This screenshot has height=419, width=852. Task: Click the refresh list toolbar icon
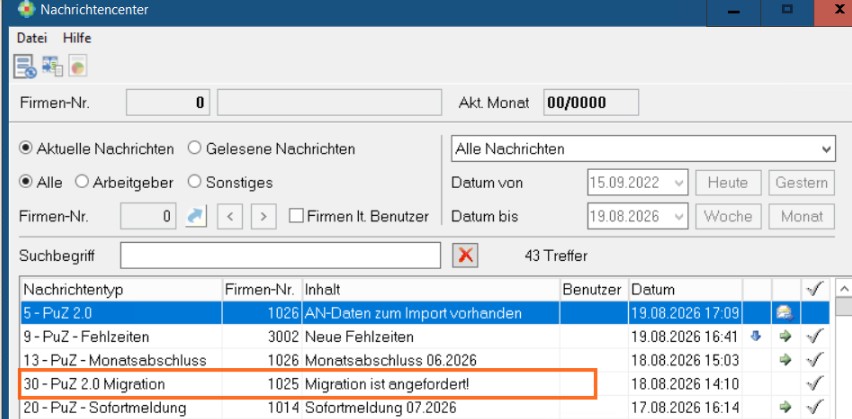24,67
